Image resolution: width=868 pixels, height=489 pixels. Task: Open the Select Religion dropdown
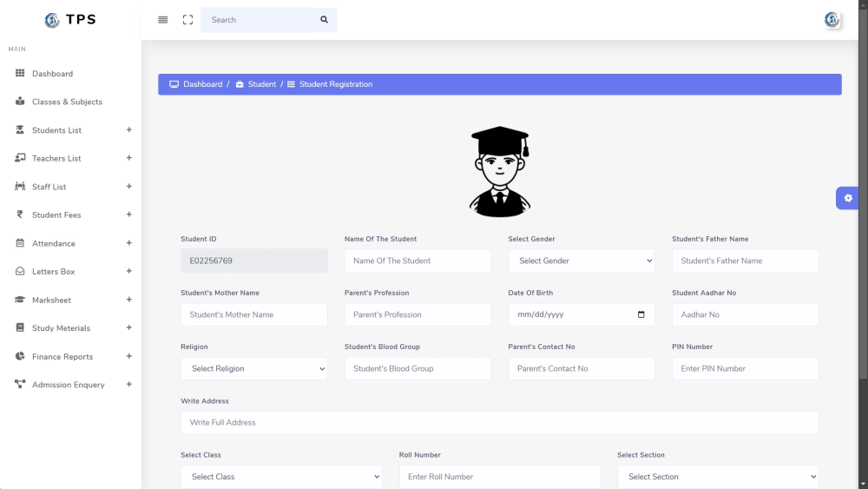[x=254, y=369]
